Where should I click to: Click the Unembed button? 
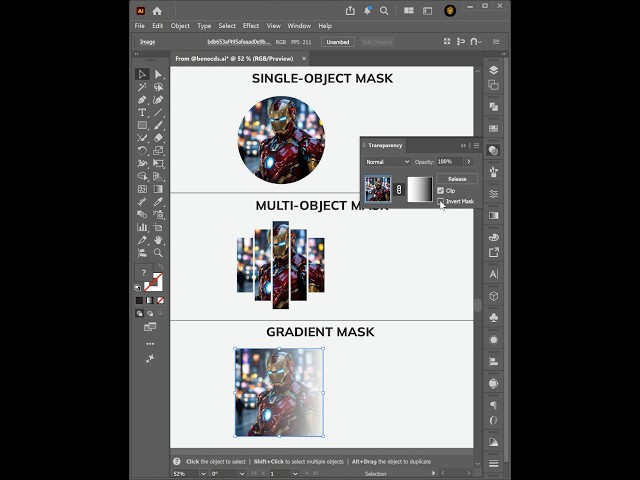(338, 42)
